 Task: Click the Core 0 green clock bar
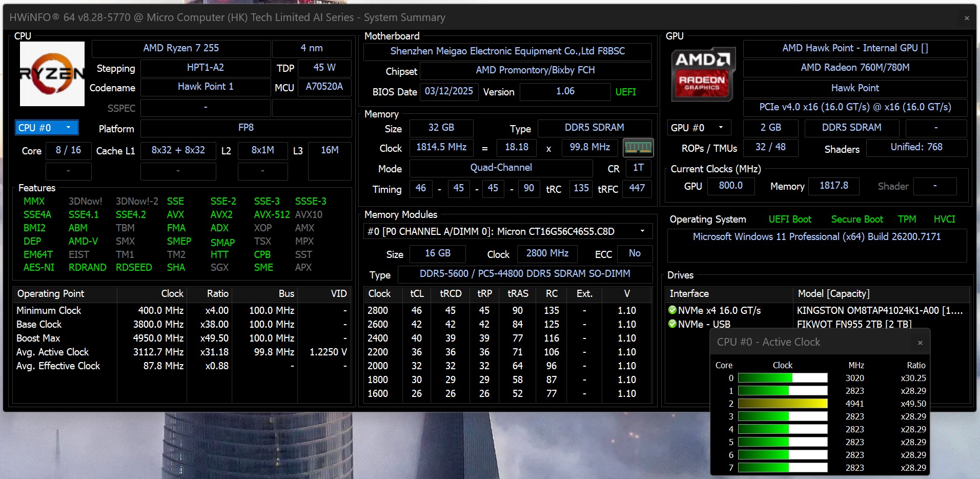pos(782,378)
